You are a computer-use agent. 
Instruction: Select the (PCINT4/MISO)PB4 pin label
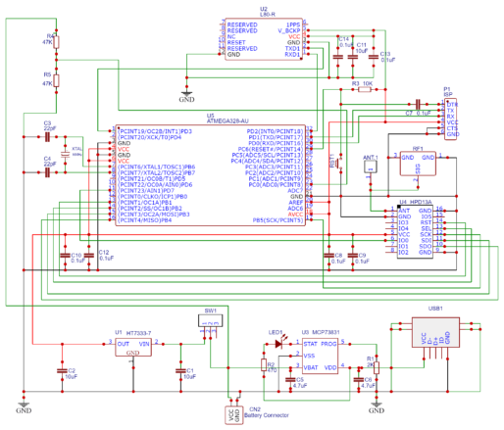click(x=145, y=220)
